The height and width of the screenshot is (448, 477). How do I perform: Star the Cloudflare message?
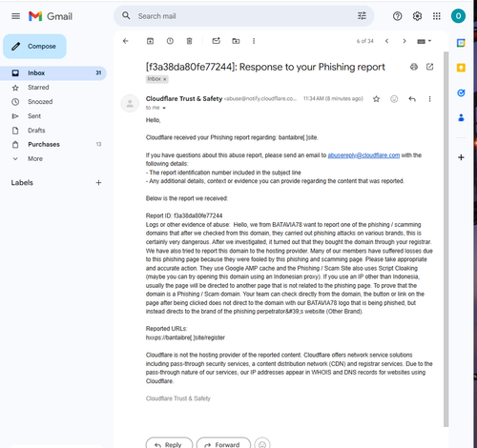coord(376,99)
